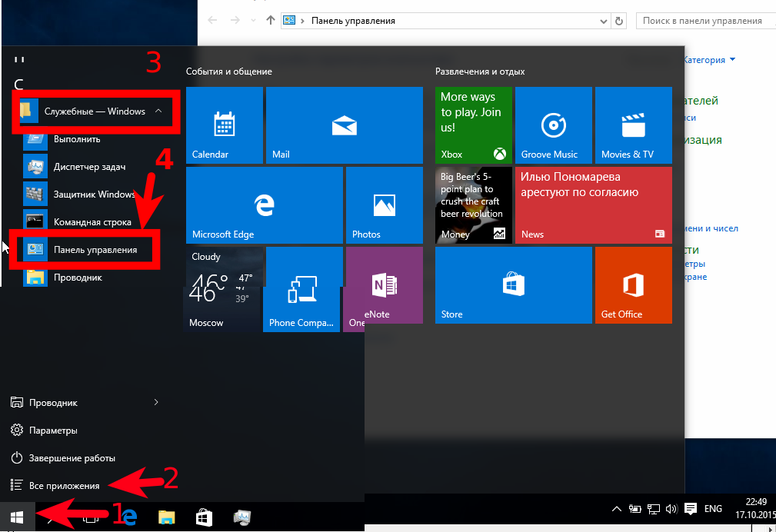This screenshot has width=776, height=532.
Task: Open the Photos tile
Action: click(385, 205)
